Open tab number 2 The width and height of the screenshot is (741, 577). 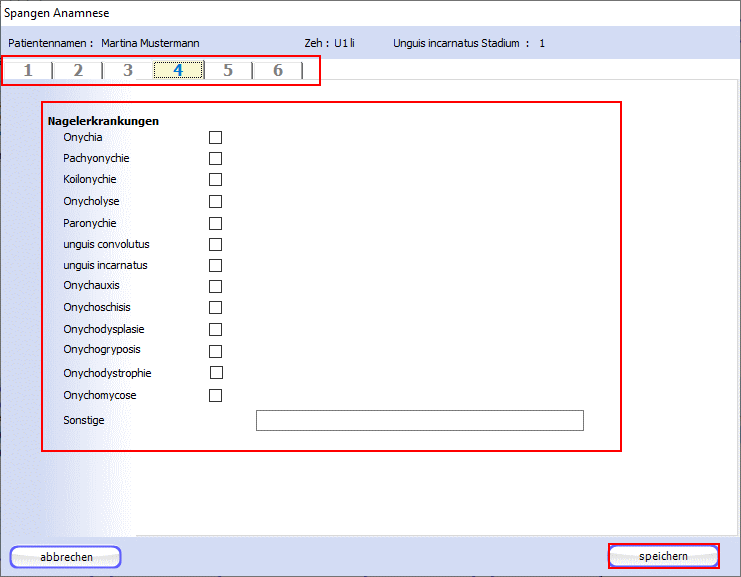tap(78, 70)
